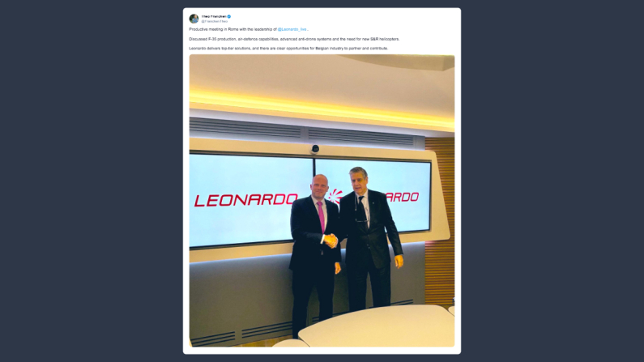Open the @FranckenTheo handle below name
The image size is (644, 362).
[x=215, y=21]
